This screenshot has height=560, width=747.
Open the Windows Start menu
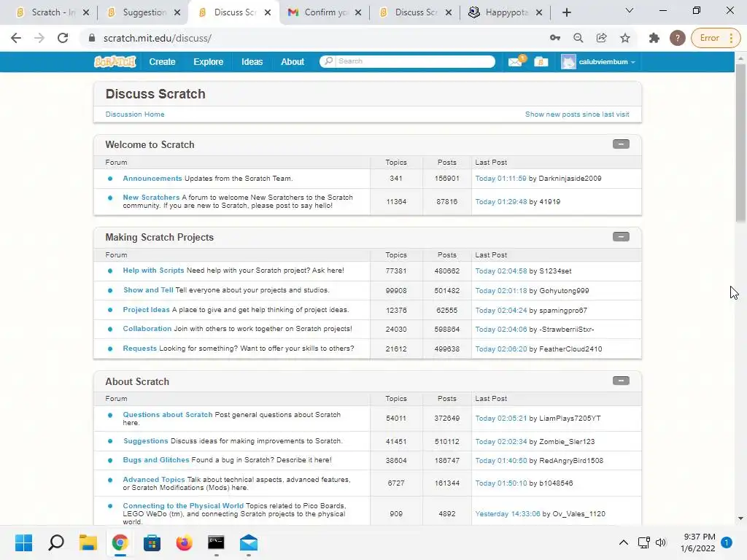(24, 542)
